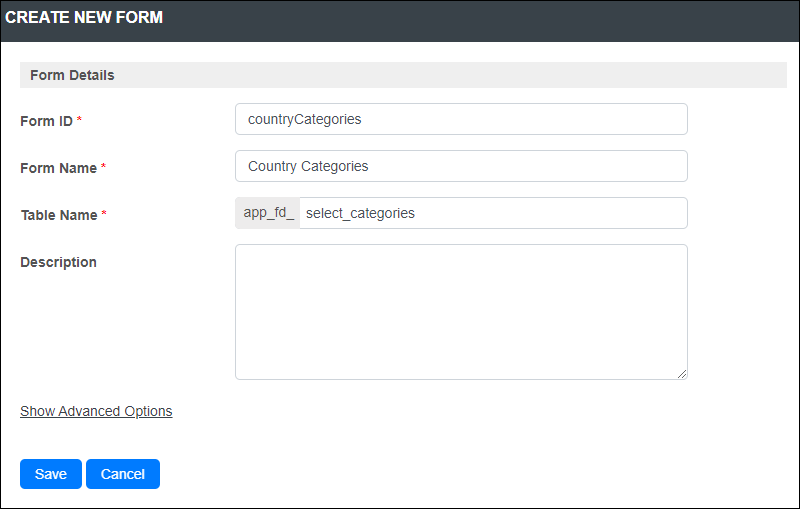
Task: Click the CREATE NEW FORM title text
Action: (84, 17)
